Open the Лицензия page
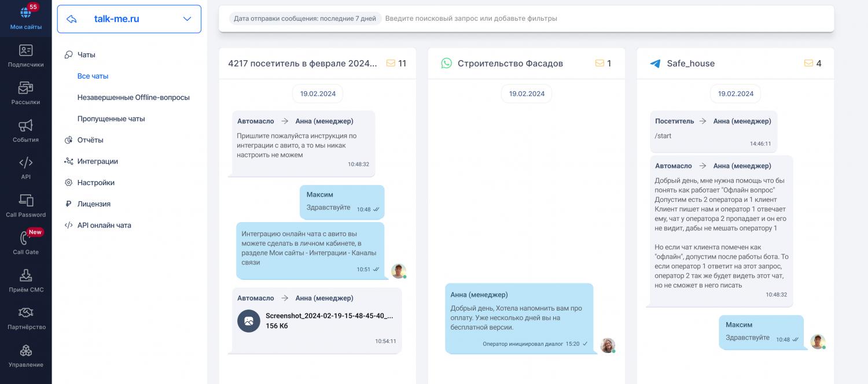This screenshot has height=384, width=868. click(x=94, y=204)
